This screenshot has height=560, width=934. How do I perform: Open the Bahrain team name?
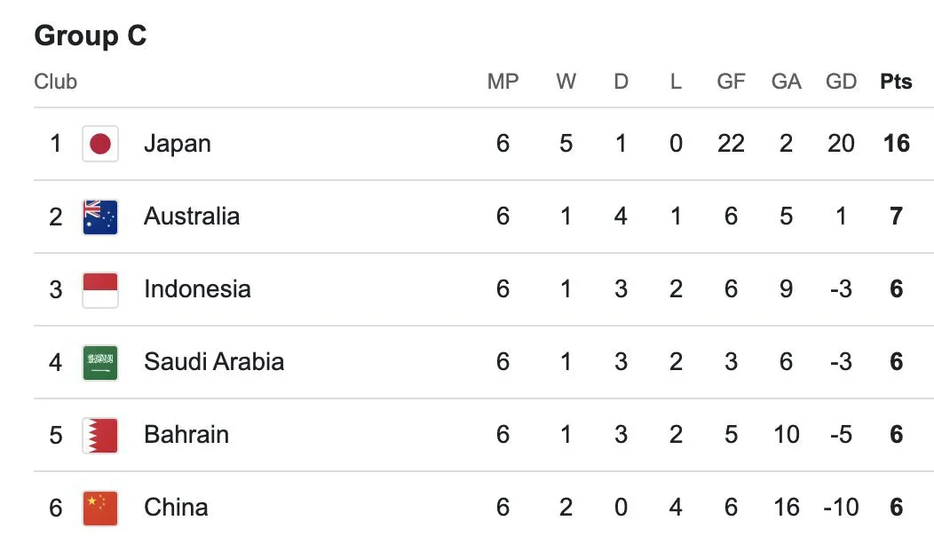tap(186, 435)
